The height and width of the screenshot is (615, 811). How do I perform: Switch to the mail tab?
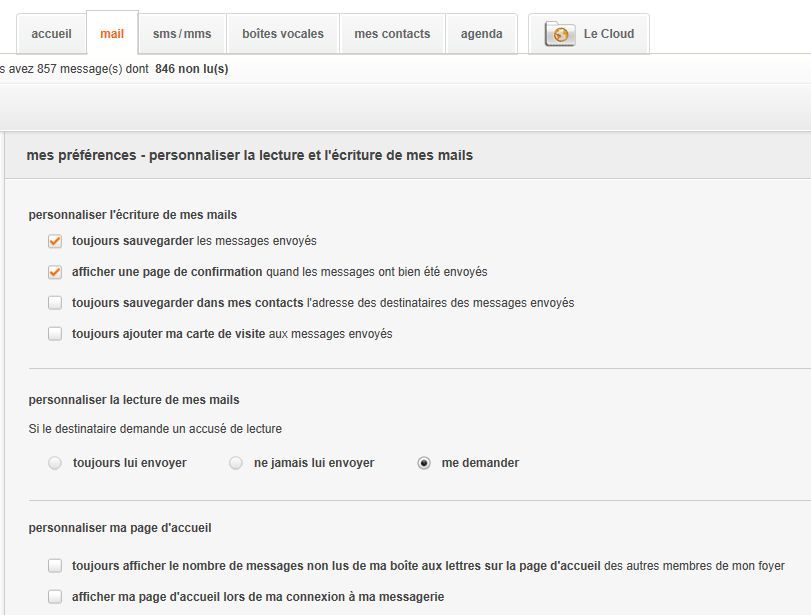pyautogui.click(x=112, y=34)
